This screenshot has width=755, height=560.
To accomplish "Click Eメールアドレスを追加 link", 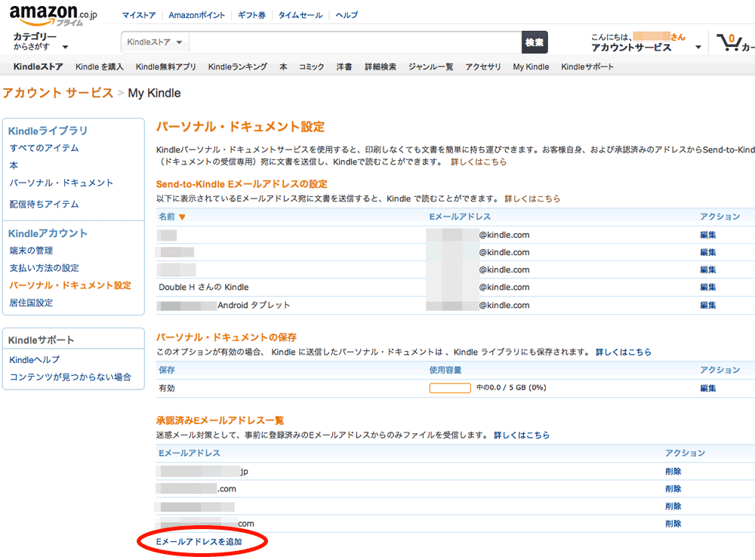I will click(199, 542).
